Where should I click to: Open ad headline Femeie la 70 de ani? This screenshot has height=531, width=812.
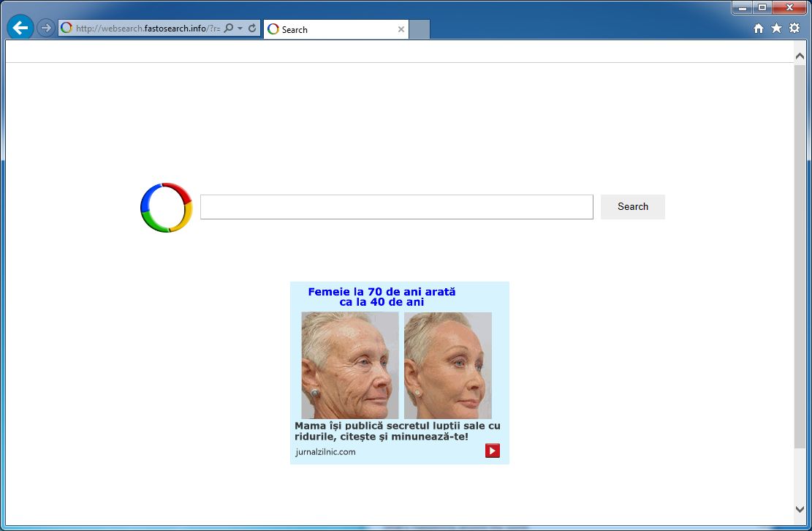tap(382, 297)
